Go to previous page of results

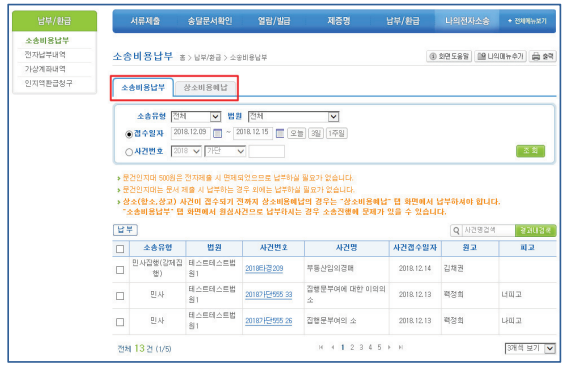333,347
